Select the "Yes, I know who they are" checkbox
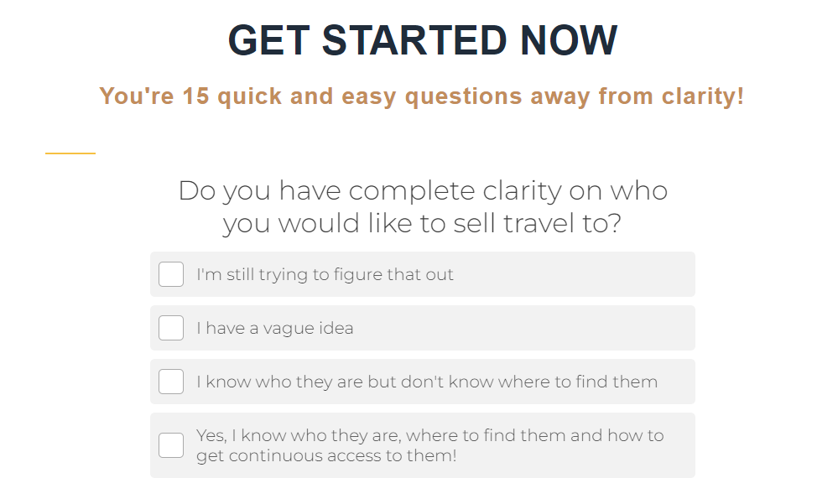 click(x=171, y=445)
